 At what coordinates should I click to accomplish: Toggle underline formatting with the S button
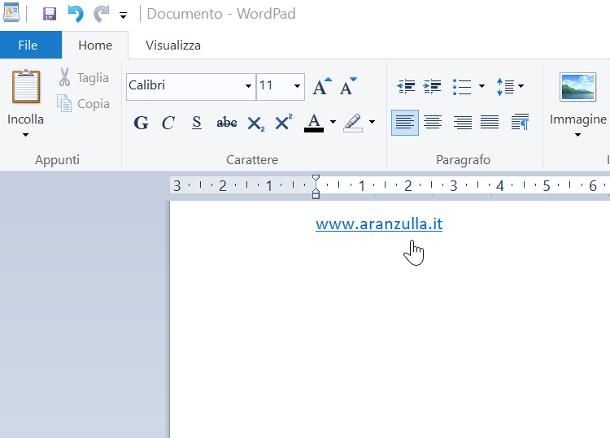tap(196, 123)
